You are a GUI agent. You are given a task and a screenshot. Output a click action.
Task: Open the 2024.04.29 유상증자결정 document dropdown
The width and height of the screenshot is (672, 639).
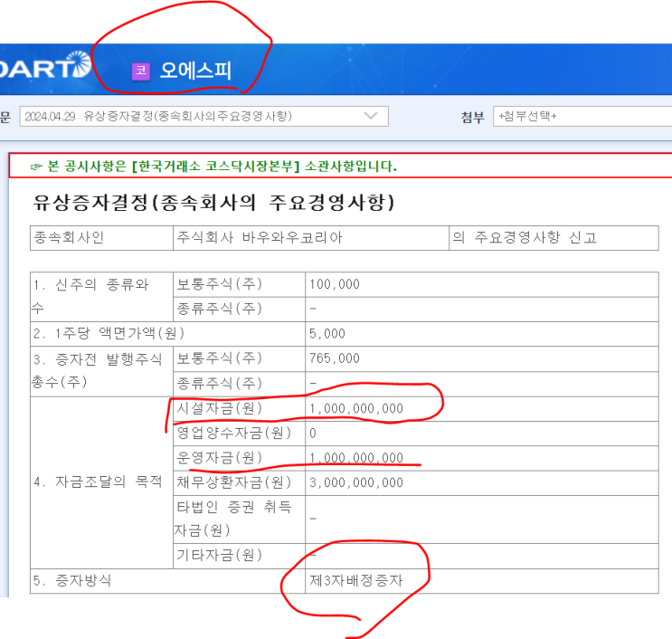click(204, 116)
